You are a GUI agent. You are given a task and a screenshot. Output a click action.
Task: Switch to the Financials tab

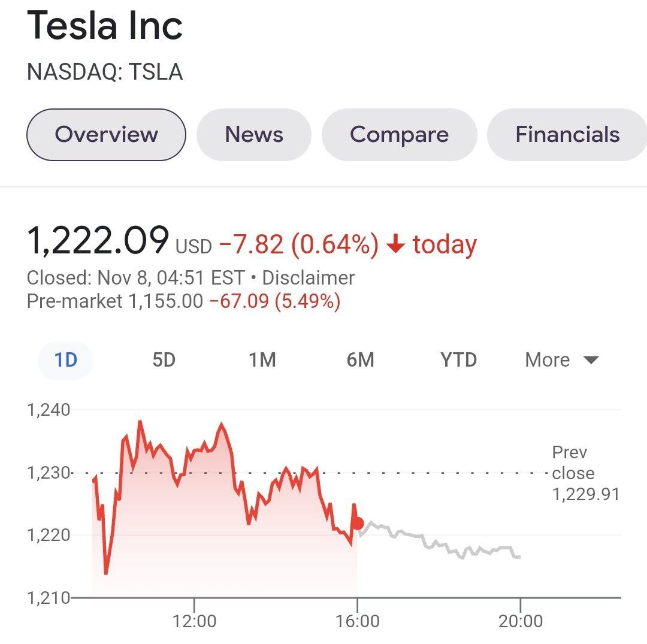(567, 134)
